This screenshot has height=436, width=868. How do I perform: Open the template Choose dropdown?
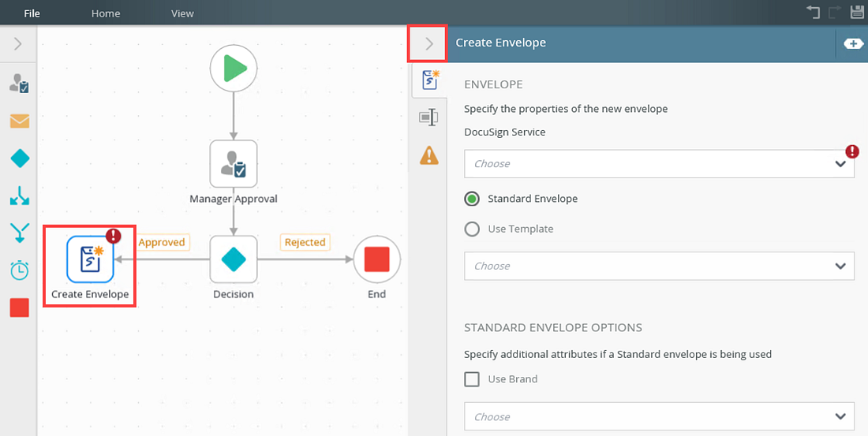[659, 266]
